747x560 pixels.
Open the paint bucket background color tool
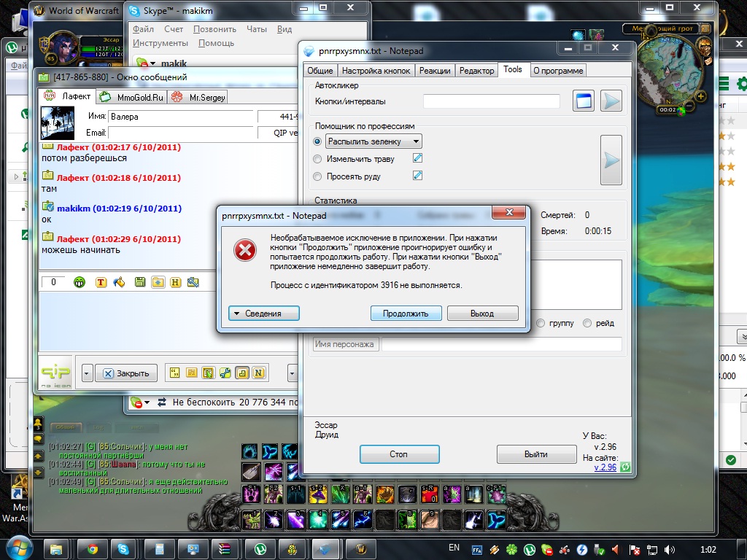point(119,282)
